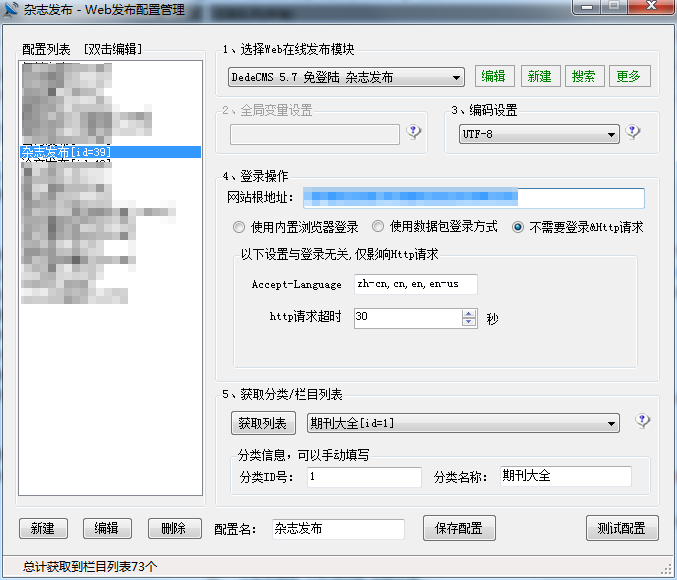The image size is (677, 580).
Task: Click status text 总计获取到栏目列表73个
Action: coord(90,567)
